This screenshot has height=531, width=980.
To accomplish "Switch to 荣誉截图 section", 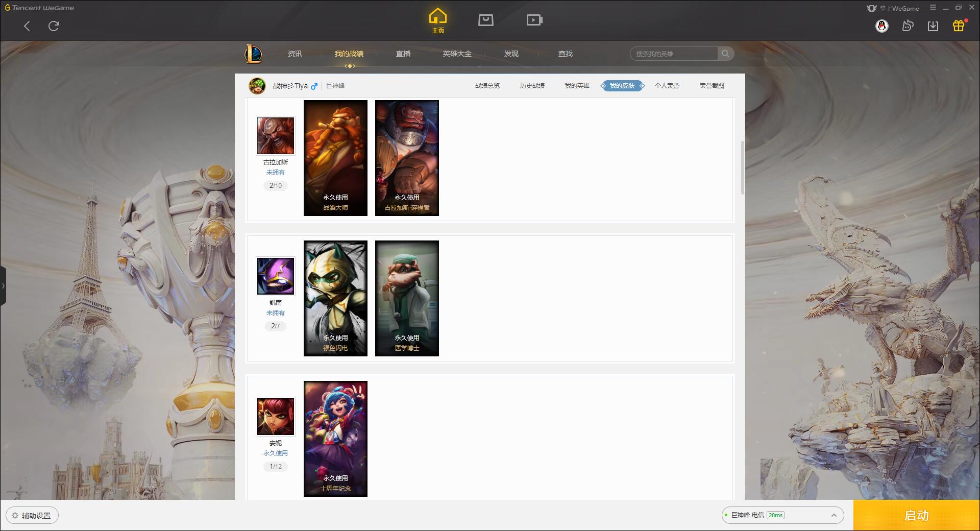I will 712,86.
